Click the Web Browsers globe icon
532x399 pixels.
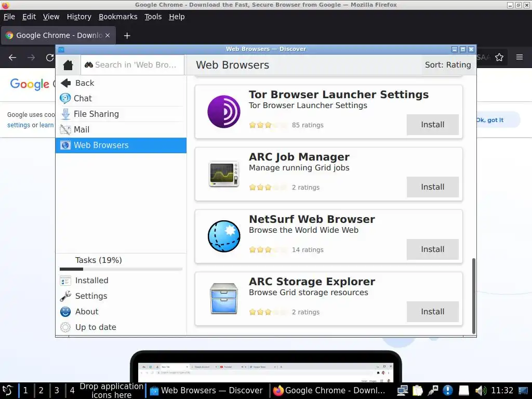(65, 145)
